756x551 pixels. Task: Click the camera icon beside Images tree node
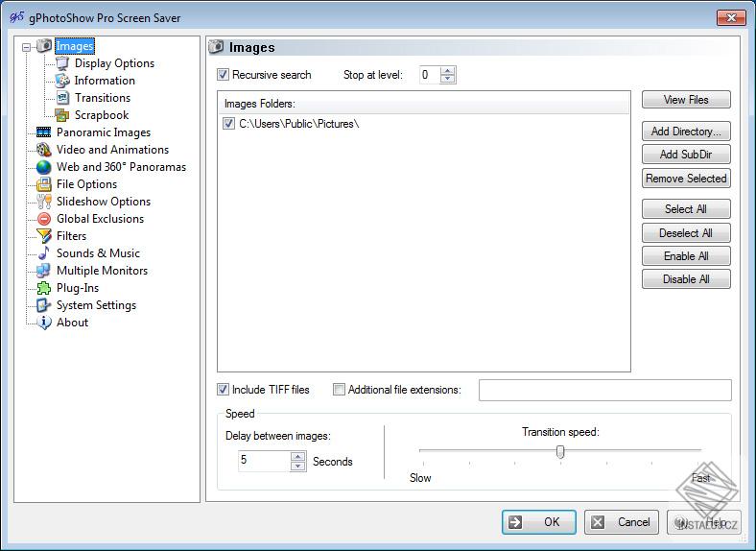click(44, 46)
